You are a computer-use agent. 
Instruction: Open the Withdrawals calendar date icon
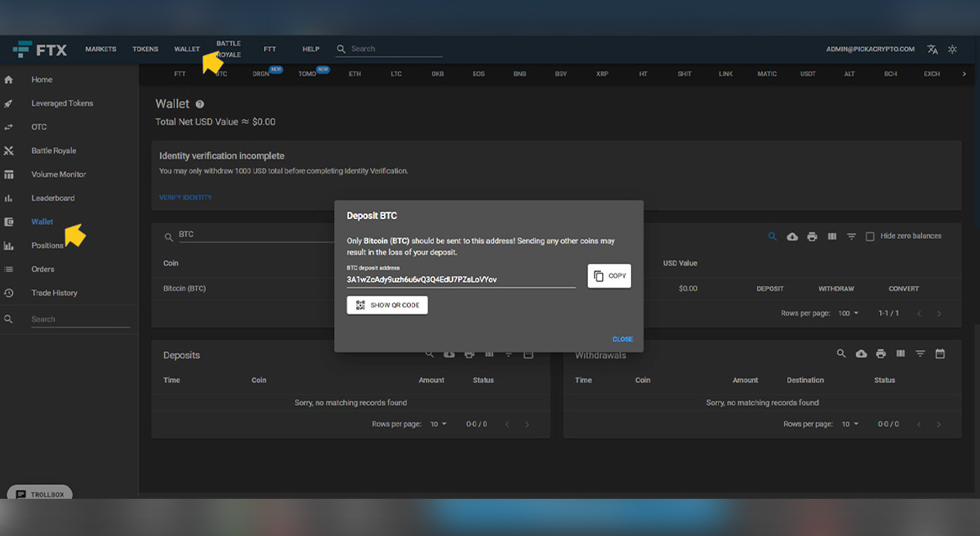[940, 354]
